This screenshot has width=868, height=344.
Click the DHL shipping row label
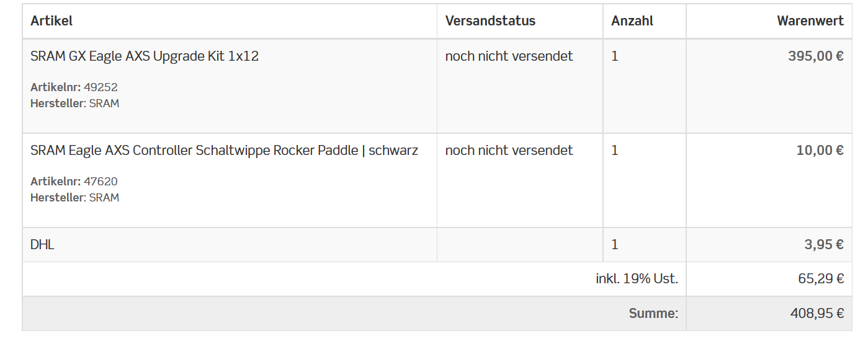42,245
